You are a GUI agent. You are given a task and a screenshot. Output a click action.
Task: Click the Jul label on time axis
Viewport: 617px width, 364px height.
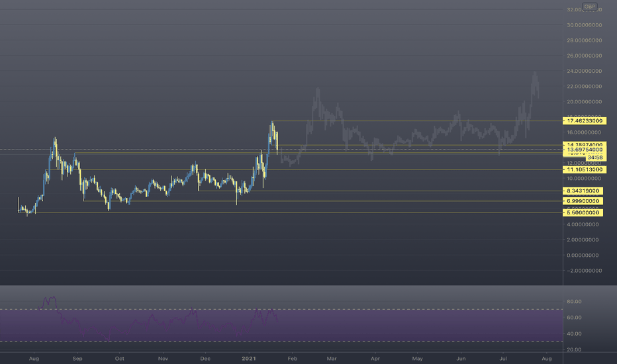[503, 359]
